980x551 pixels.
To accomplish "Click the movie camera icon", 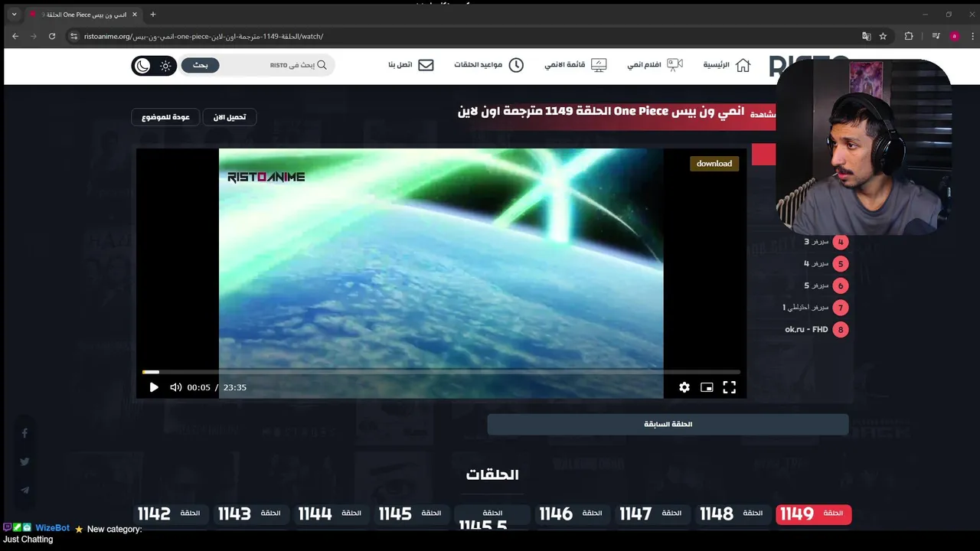I will 675,65.
